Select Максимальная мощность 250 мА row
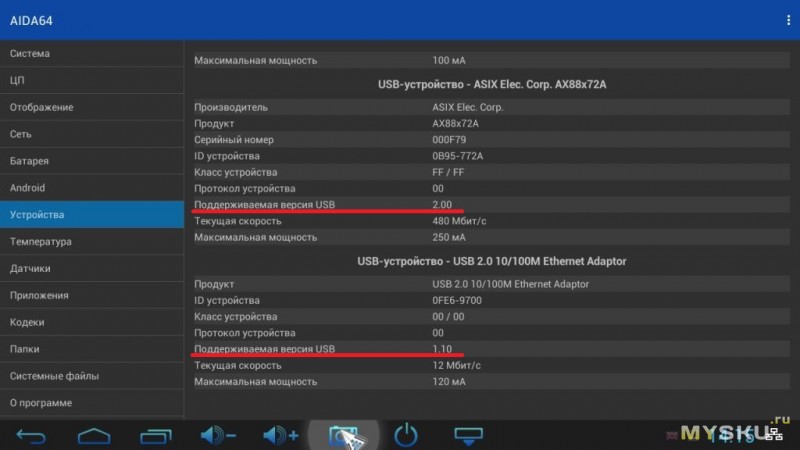 (492, 237)
